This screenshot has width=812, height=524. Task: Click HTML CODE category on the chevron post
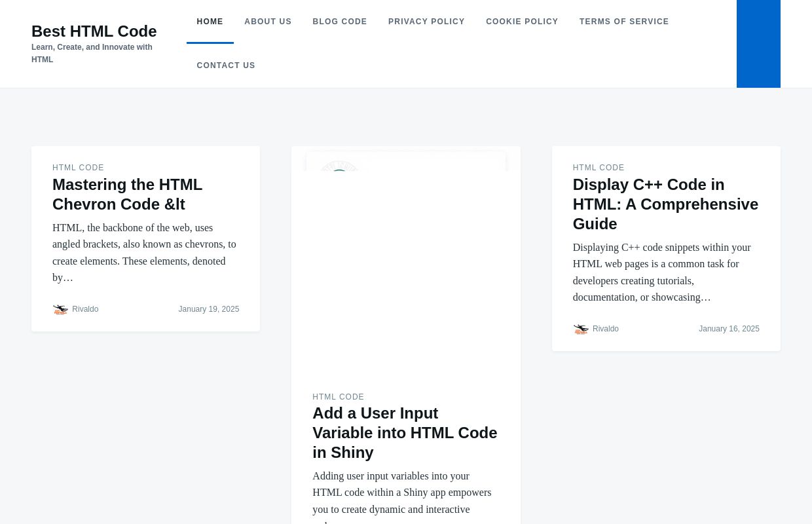tap(78, 168)
